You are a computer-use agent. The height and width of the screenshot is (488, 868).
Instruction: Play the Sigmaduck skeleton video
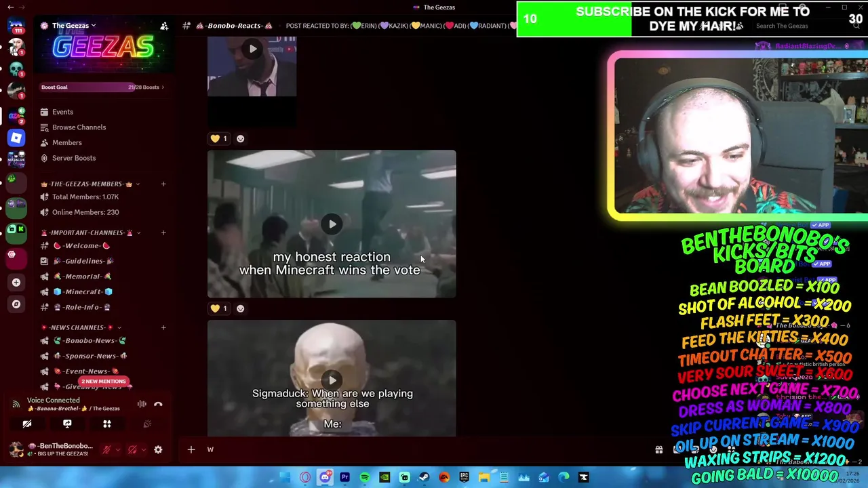[x=332, y=380]
